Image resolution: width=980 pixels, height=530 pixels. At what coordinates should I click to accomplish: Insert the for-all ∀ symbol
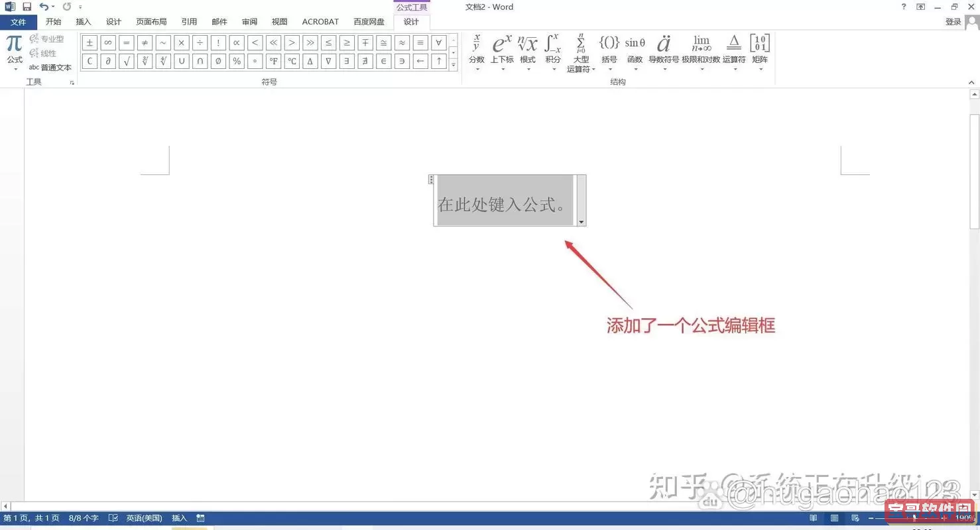(438, 43)
